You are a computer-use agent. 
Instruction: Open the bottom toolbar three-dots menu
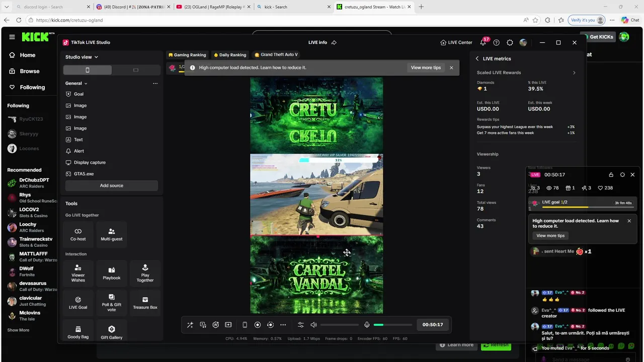pyautogui.click(x=283, y=325)
